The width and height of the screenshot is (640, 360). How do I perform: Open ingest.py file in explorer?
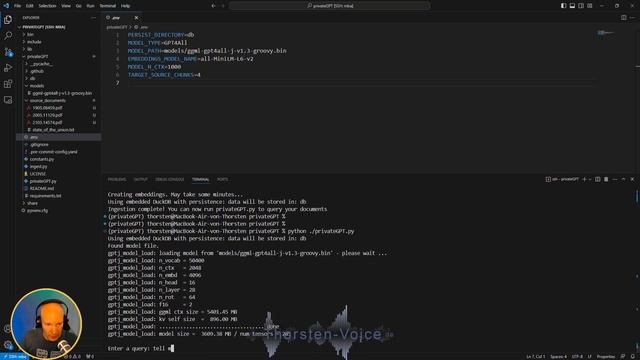pyautogui.click(x=38, y=167)
